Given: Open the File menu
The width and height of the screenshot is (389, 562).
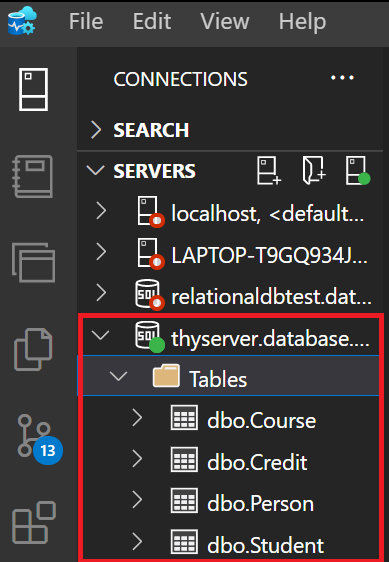Looking at the screenshot, I should 86,22.
